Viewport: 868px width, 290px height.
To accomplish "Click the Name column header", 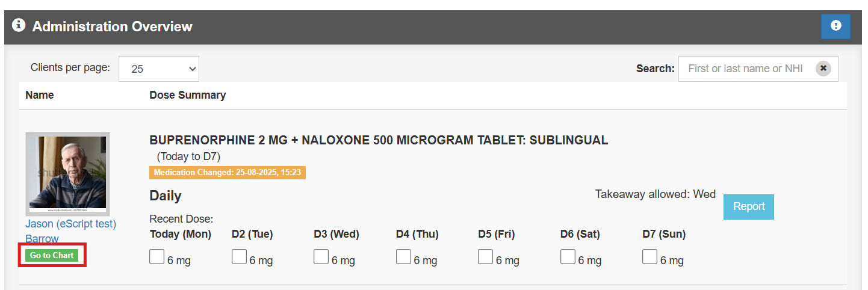I will 40,95.
